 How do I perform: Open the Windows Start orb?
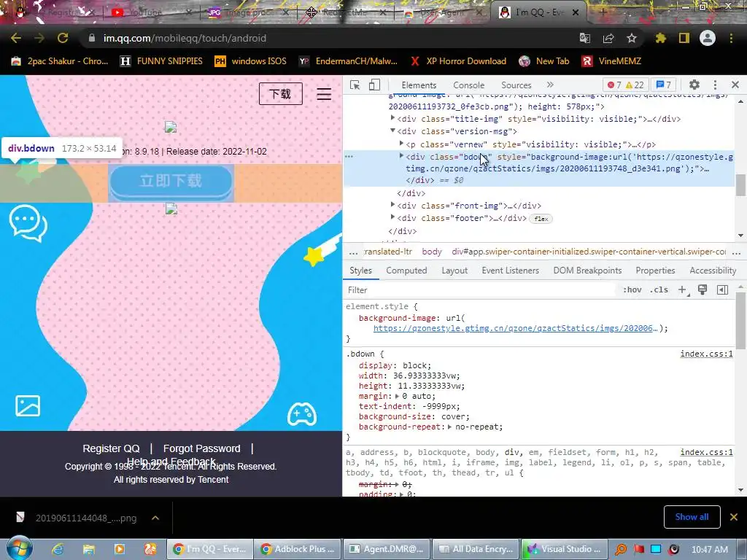(x=20, y=548)
